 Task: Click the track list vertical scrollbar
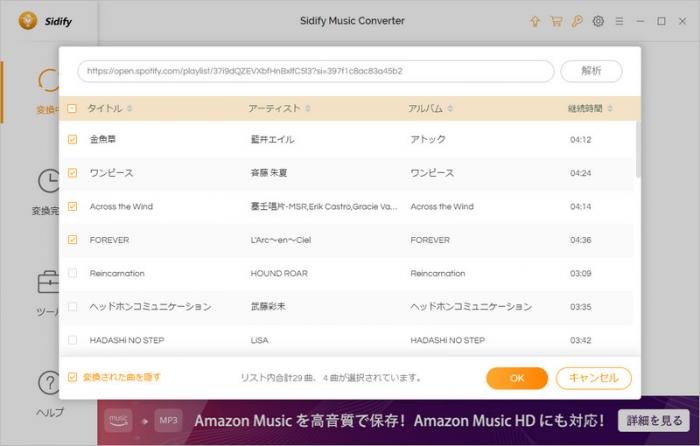pyautogui.click(x=638, y=149)
